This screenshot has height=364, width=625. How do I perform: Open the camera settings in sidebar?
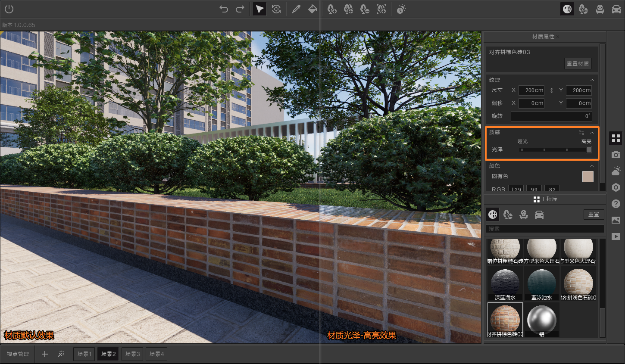[616, 155]
